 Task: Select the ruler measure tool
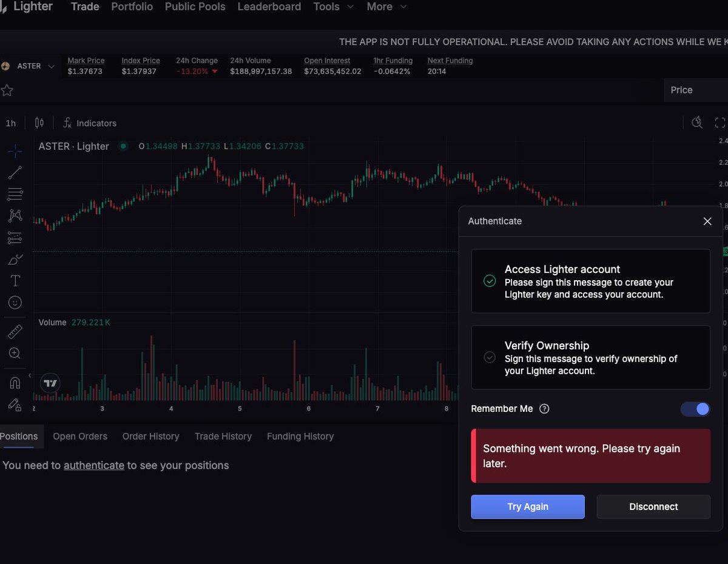point(15,331)
